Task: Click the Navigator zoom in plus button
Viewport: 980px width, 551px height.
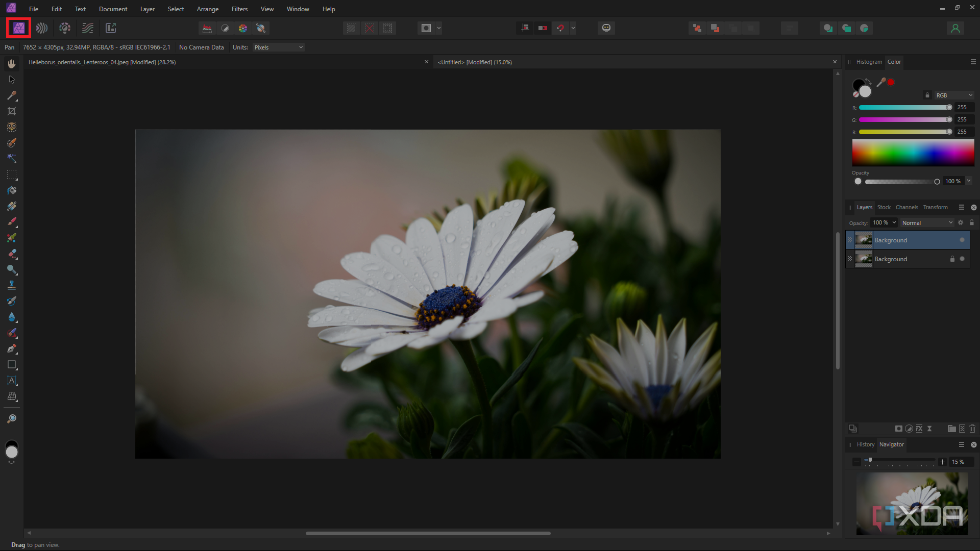Action: (942, 462)
